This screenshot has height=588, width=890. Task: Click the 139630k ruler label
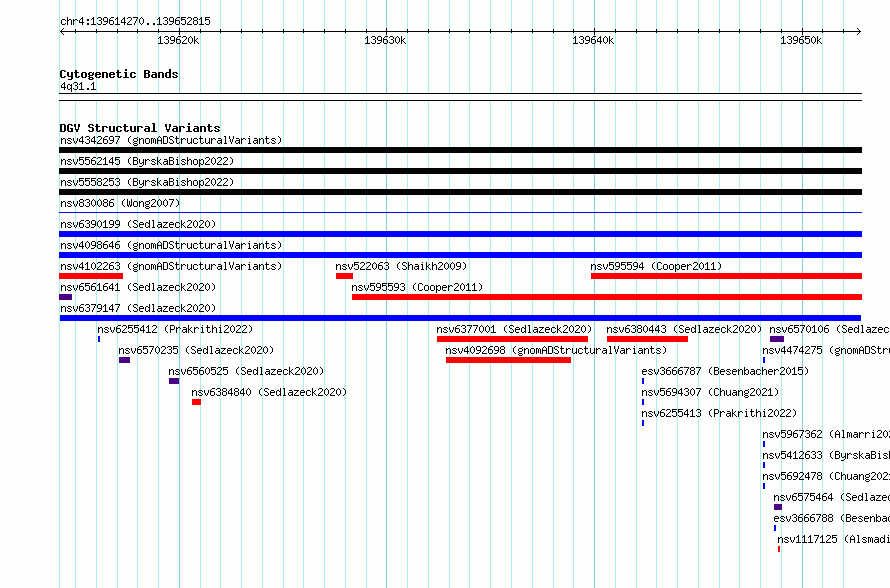[385, 40]
